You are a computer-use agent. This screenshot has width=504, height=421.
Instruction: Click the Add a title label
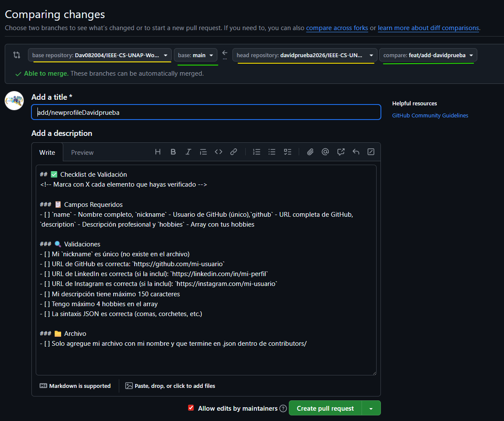[52, 97]
